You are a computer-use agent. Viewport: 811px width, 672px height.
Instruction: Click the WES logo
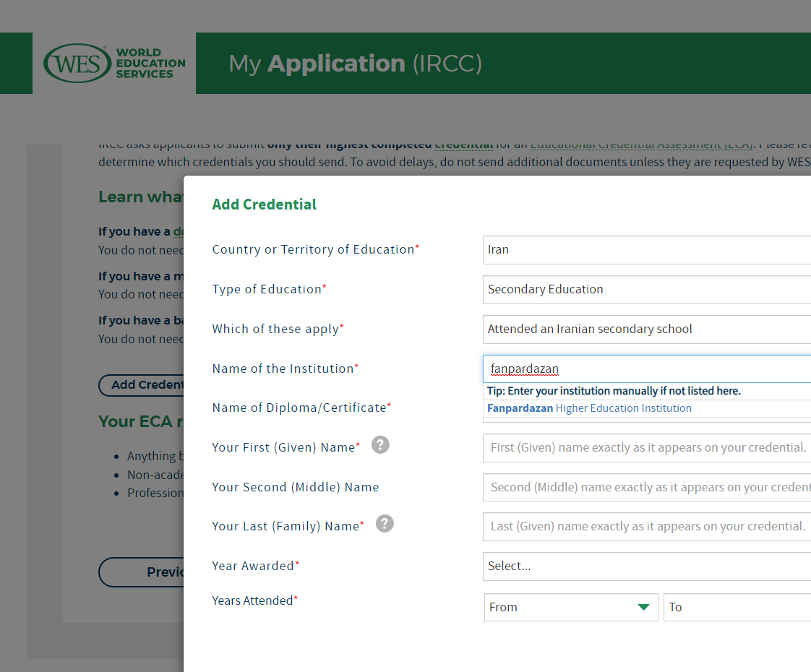[114, 63]
